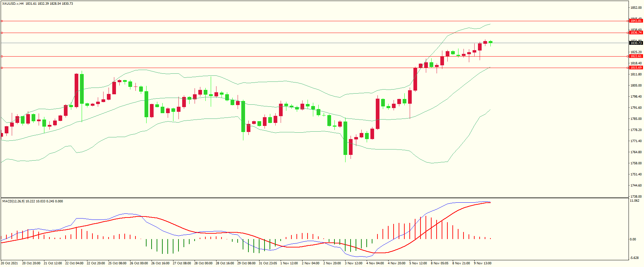
Task: Click the 1764.80 price axis value
Action: 636,152
